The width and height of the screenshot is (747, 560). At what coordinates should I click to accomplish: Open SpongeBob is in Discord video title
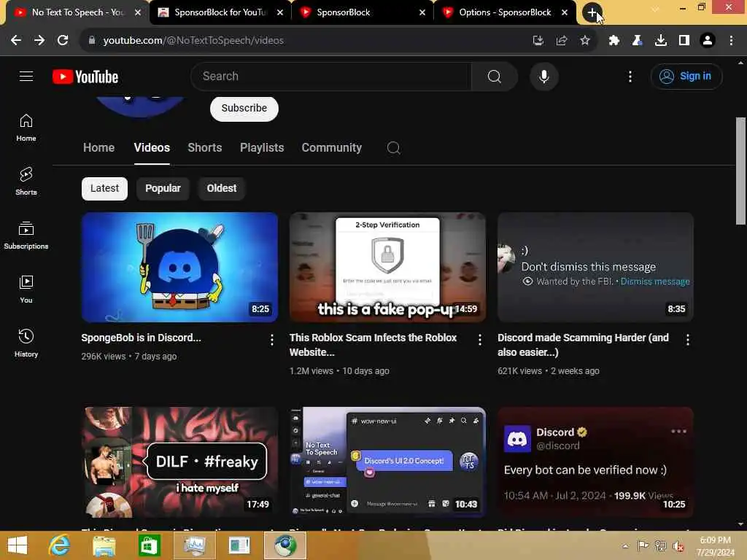[141, 338]
